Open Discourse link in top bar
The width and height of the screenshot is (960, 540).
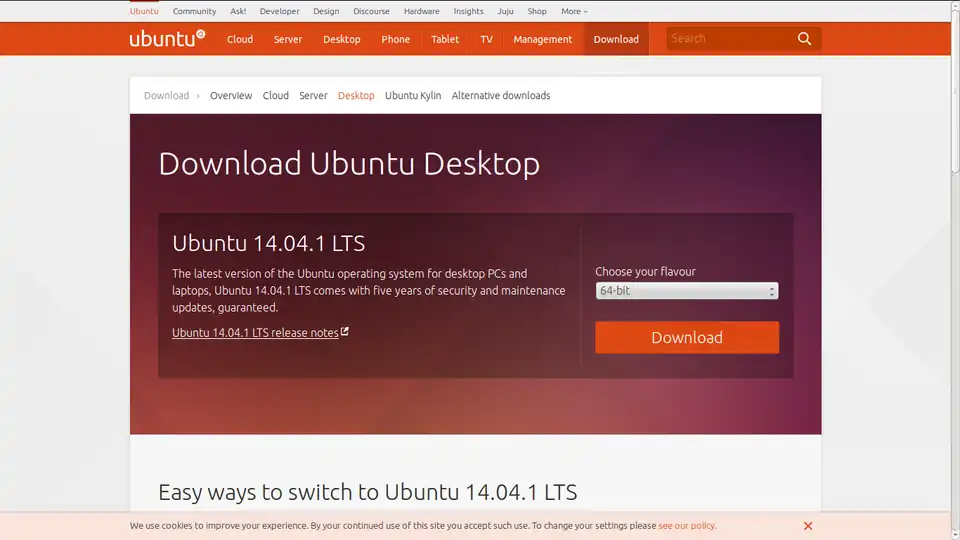point(371,11)
